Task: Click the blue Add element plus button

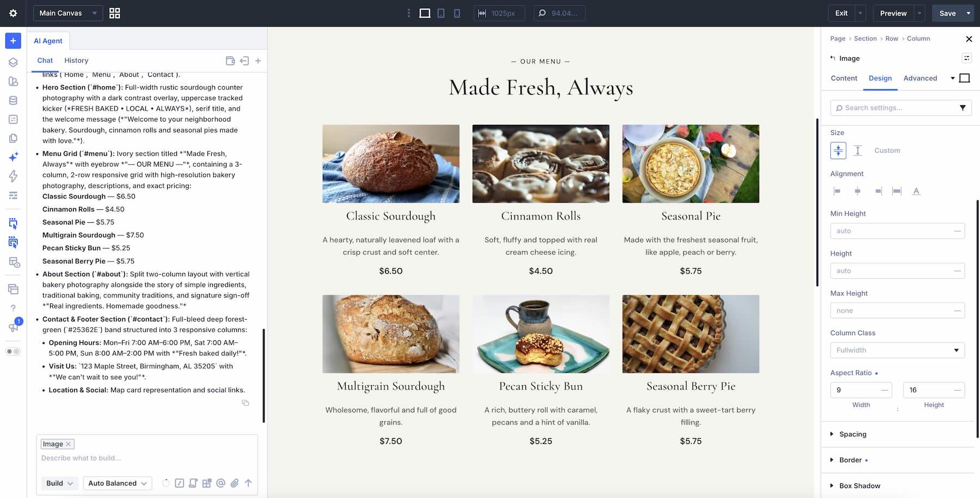Action: click(13, 41)
